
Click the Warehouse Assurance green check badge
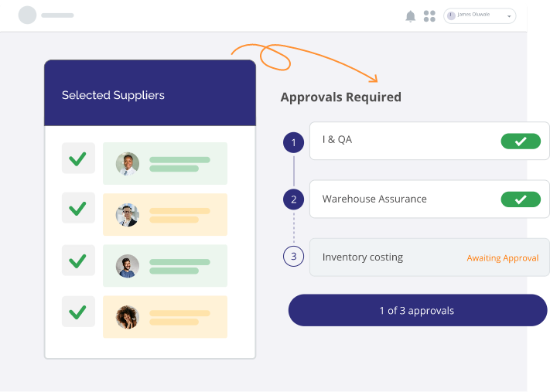[521, 199]
